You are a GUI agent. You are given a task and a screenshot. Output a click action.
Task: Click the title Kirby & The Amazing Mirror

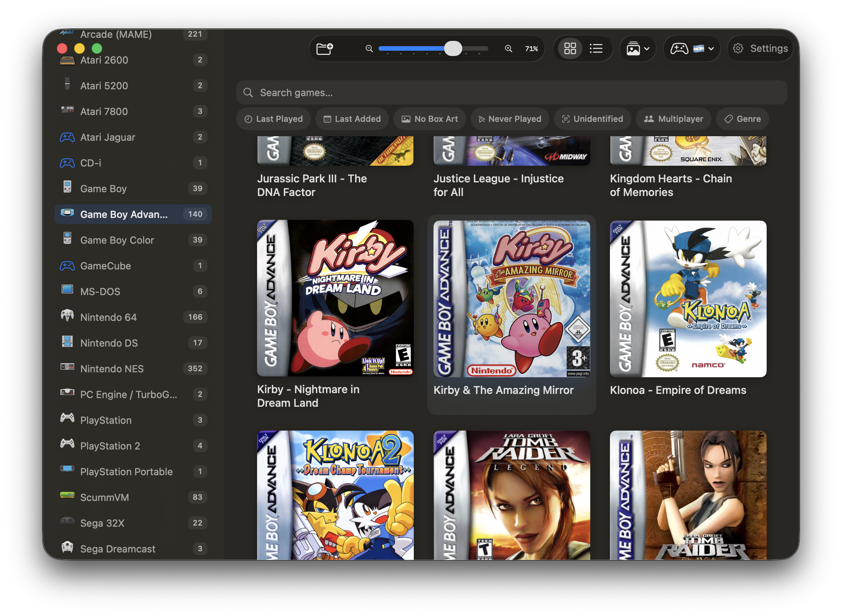(x=504, y=390)
